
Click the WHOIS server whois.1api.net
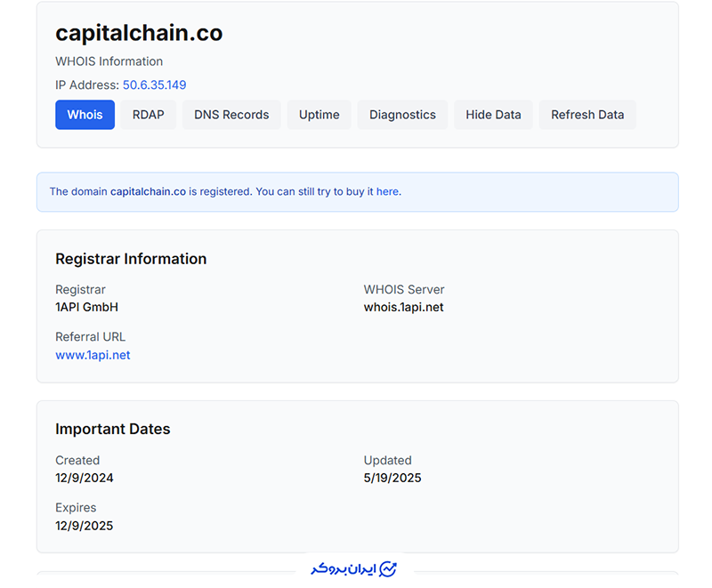402,307
